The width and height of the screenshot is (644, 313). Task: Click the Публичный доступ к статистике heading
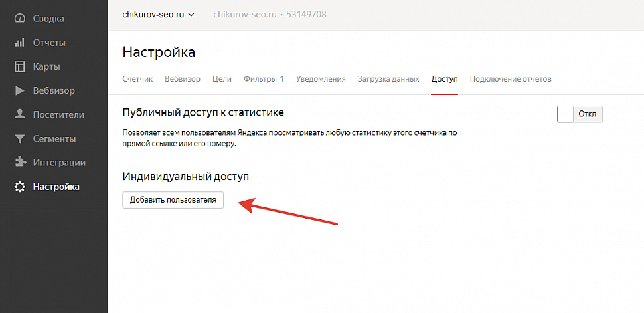click(x=203, y=112)
